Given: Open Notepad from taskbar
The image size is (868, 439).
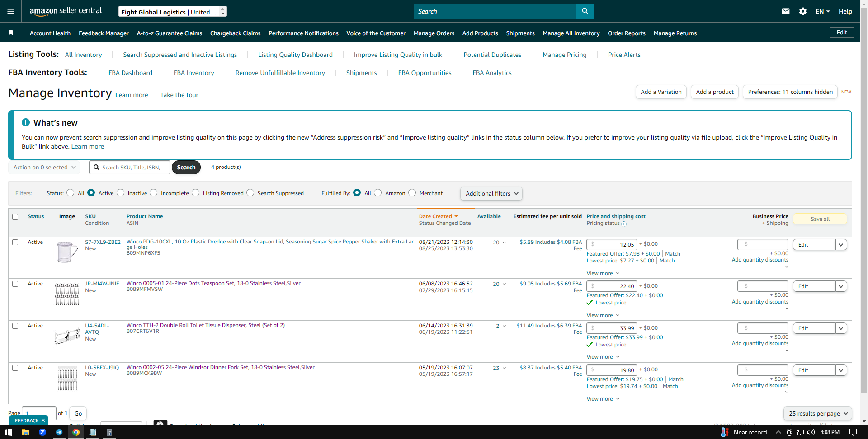Looking at the screenshot, I should tap(93, 432).
